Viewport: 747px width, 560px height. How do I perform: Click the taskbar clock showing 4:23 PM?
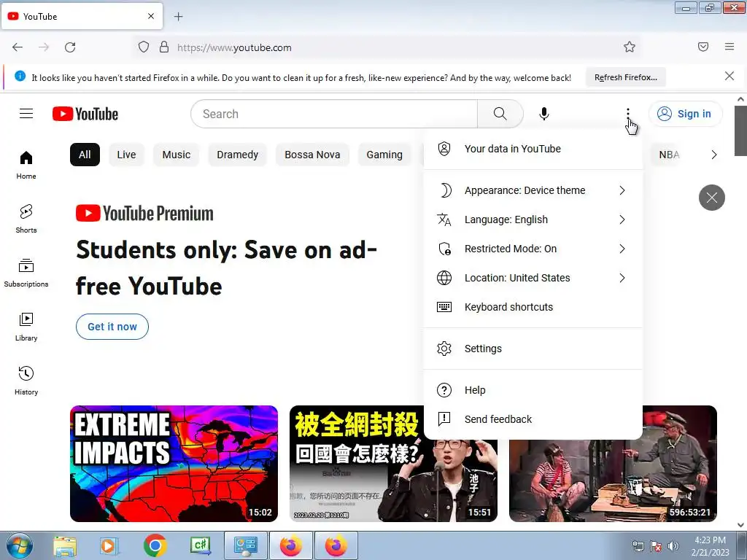pos(710,545)
